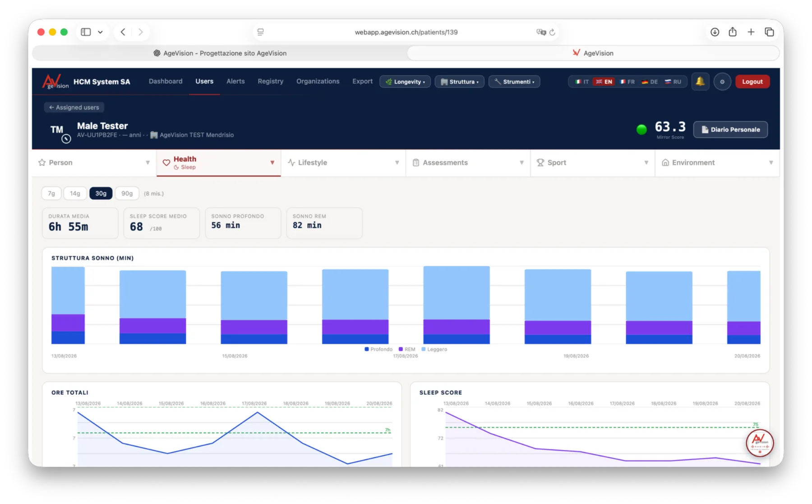Click the AgeVision logo in header
The image size is (812, 504).
[x=55, y=82]
